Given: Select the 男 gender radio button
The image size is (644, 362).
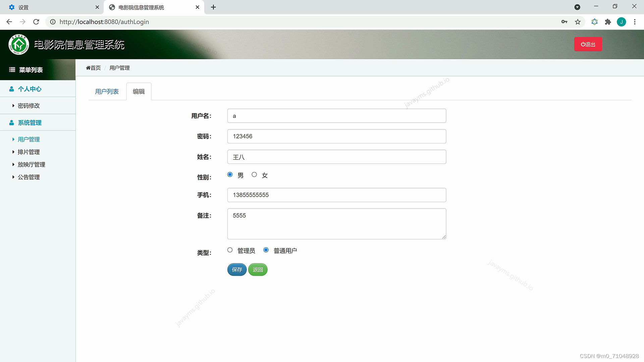Looking at the screenshot, I should click(230, 175).
